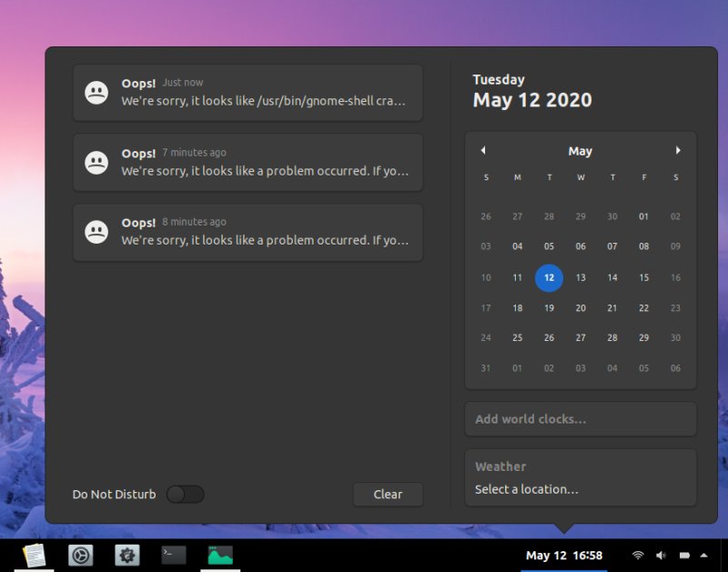This screenshot has width=728, height=572.
Task: Click the volume icon in system tray
Action: click(660, 555)
